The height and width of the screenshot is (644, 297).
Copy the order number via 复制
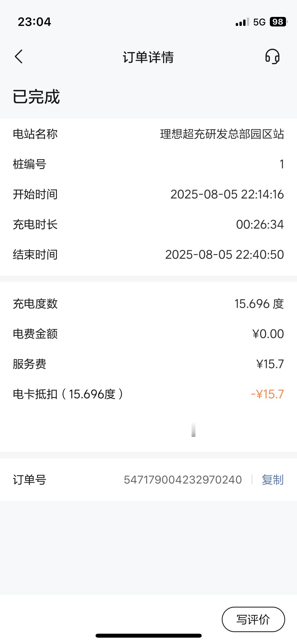click(272, 480)
